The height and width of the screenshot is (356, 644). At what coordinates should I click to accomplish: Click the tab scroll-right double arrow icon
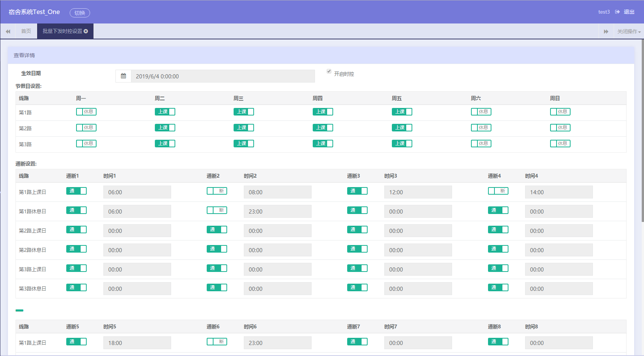tap(606, 31)
